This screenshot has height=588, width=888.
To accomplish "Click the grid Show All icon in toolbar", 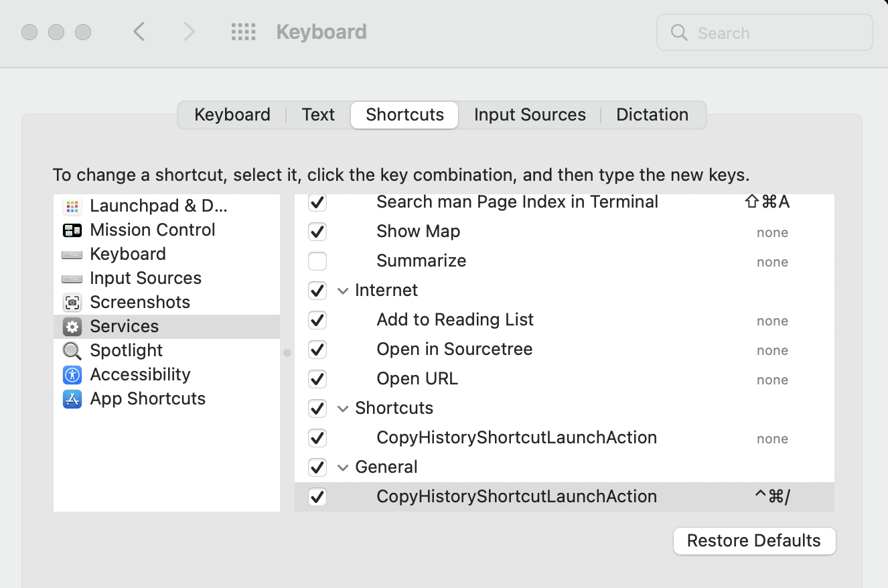I will 244,31.
